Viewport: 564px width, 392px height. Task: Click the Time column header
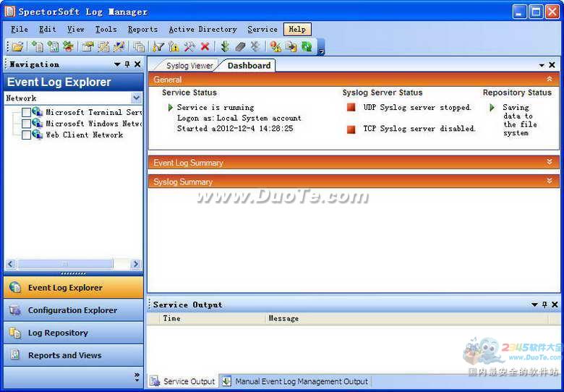(213, 318)
